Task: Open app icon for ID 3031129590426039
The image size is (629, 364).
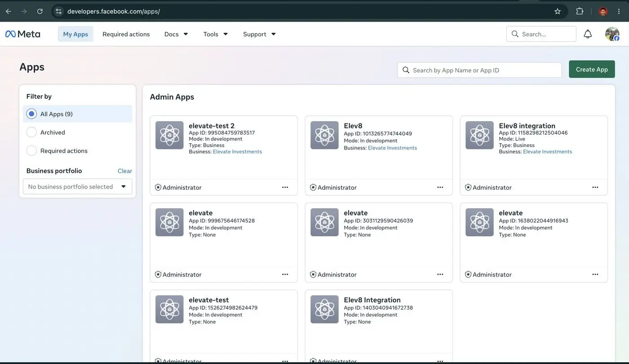Action: 324,222
